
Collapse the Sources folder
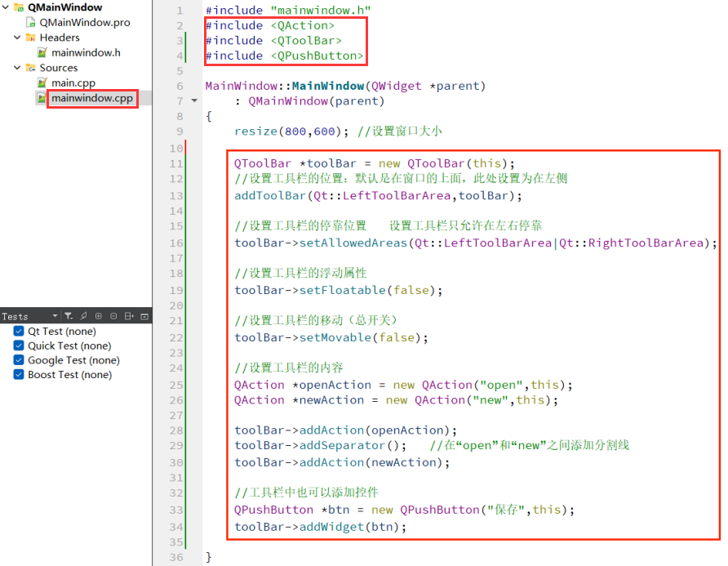[17, 67]
